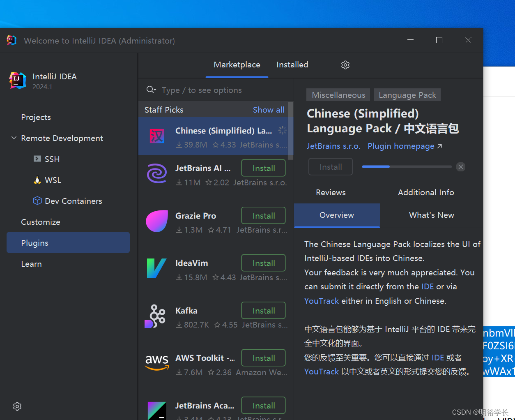
Task: Open the YouTrack link in English description
Action: point(322,301)
